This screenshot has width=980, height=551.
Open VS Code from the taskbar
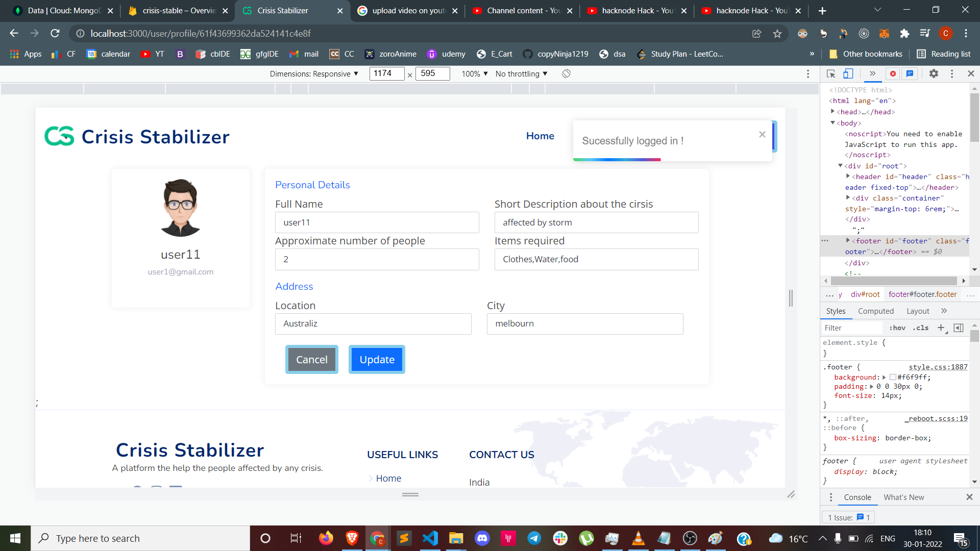(x=430, y=538)
